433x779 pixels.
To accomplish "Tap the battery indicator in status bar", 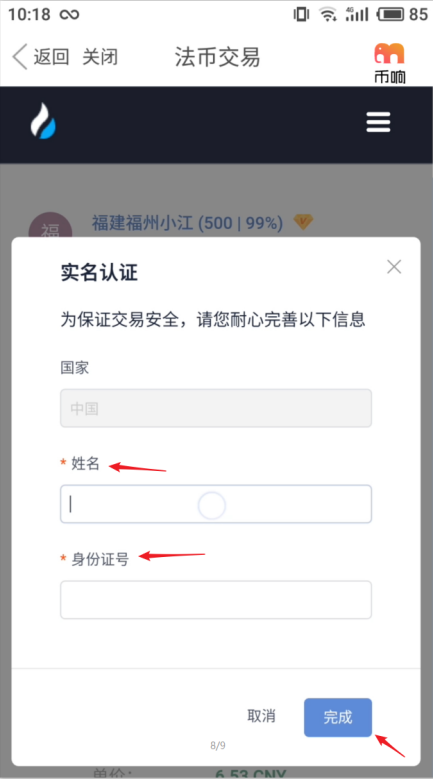I will 391,14.
